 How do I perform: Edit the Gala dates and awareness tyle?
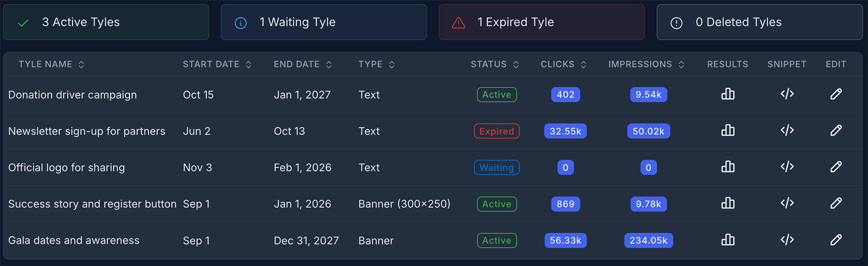click(x=836, y=240)
